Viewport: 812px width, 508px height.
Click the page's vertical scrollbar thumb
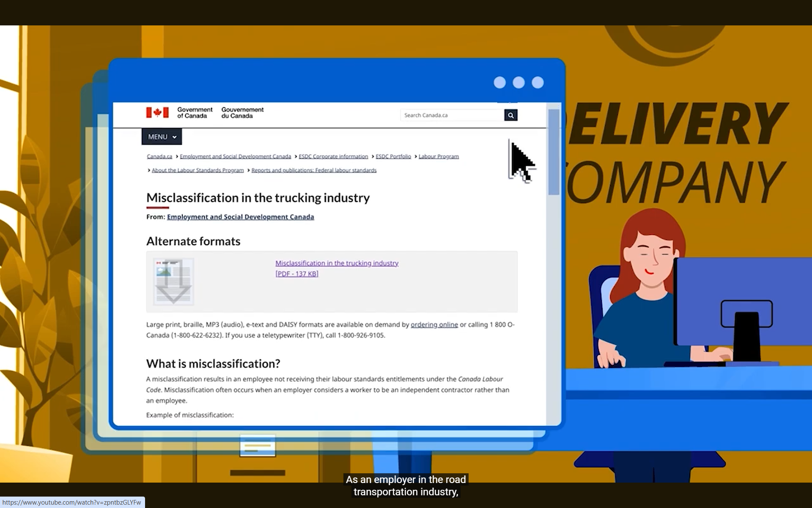coord(554,152)
